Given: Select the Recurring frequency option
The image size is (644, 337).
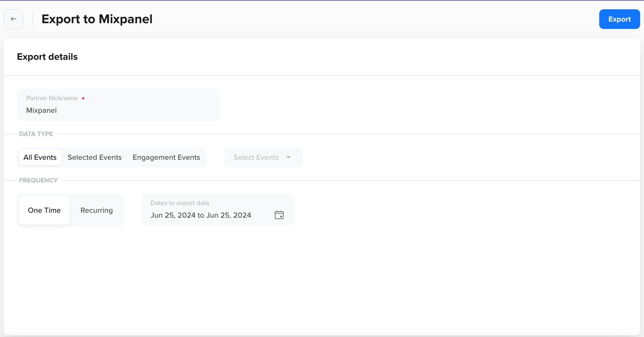Looking at the screenshot, I should (97, 210).
